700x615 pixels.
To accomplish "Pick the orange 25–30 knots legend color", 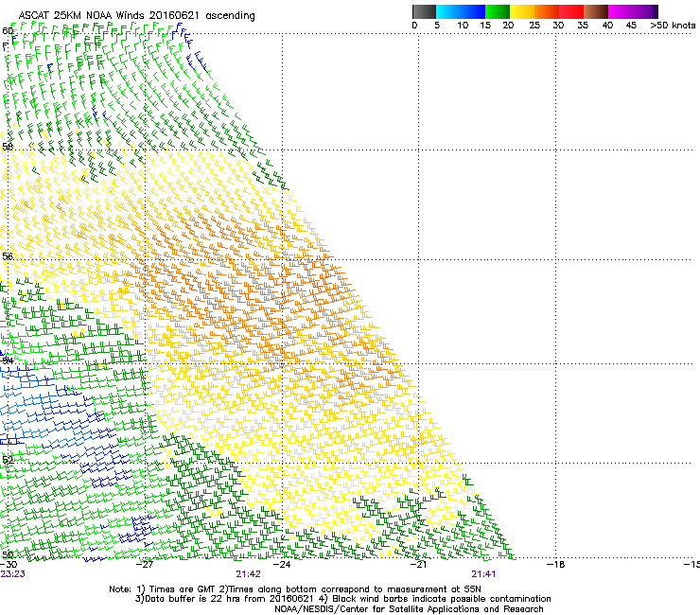I will coord(547,11).
